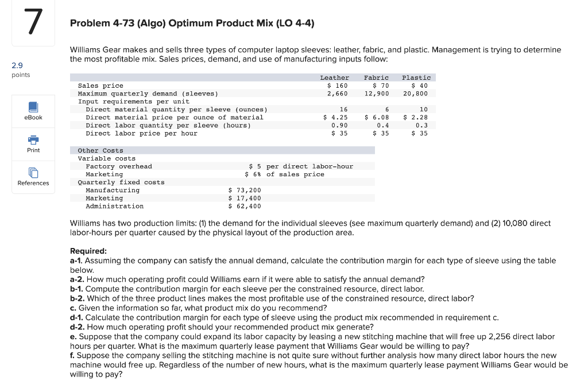
Task: Click the Fabric column header
Action: pos(376,77)
